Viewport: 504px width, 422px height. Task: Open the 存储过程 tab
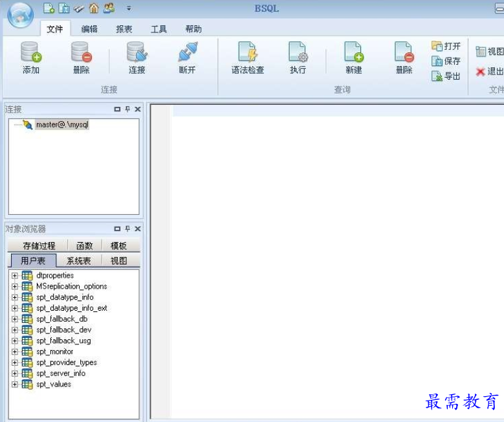(39, 246)
